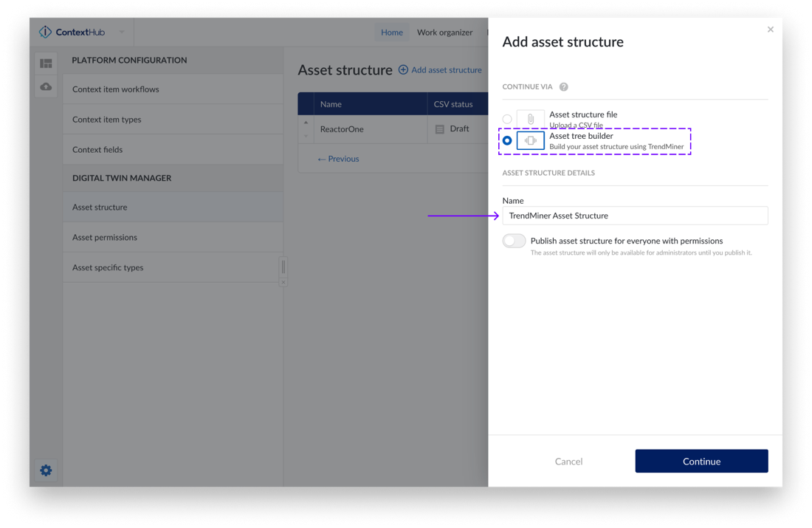Click the ContextHub logo icon
The width and height of the screenshot is (812, 528).
[x=46, y=32]
